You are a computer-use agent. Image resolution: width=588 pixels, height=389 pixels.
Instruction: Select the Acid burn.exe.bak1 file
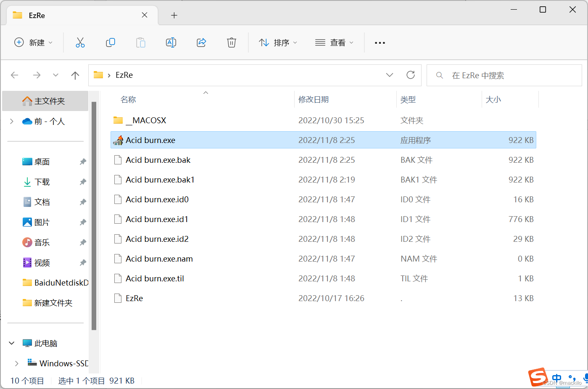pos(323,180)
